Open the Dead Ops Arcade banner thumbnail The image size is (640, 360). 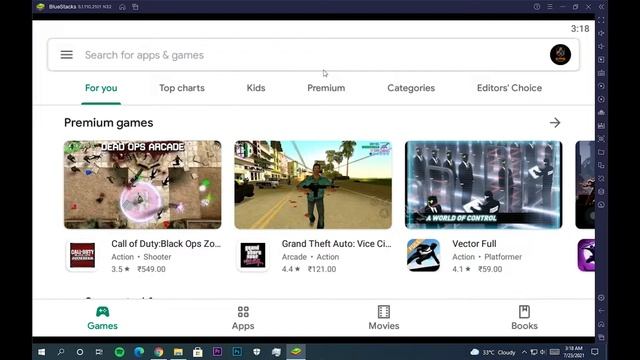pos(143,184)
